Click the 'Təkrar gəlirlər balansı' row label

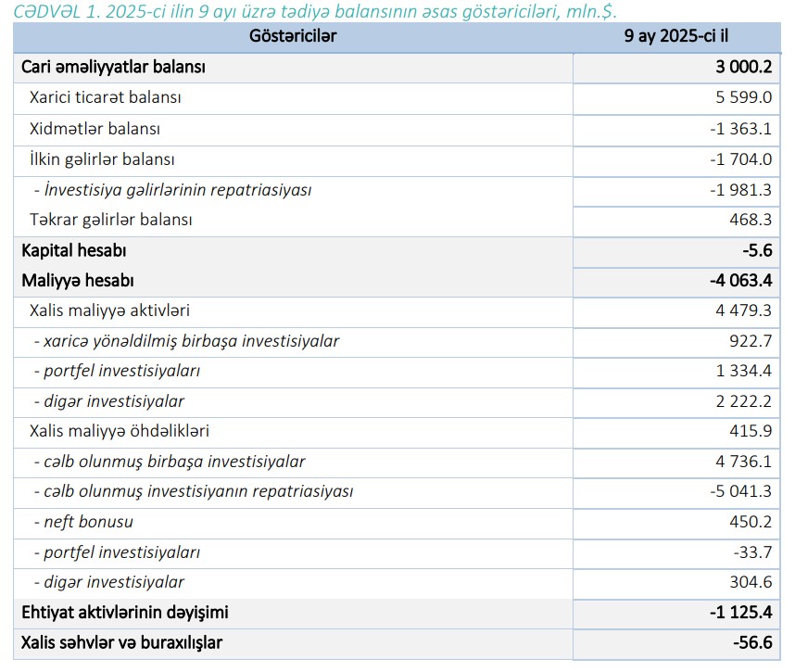pyautogui.click(x=110, y=220)
